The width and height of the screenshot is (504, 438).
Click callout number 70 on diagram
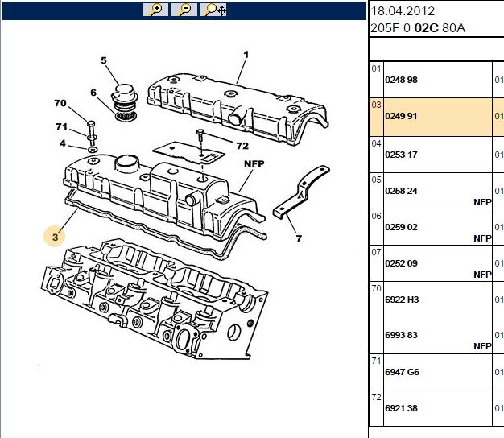[60, 103]
